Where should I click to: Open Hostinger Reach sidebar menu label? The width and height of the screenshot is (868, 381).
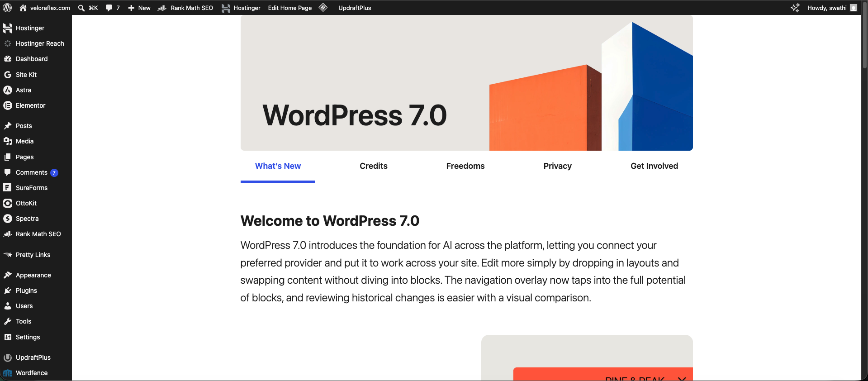pyautogui.click(x=40, y=43)
